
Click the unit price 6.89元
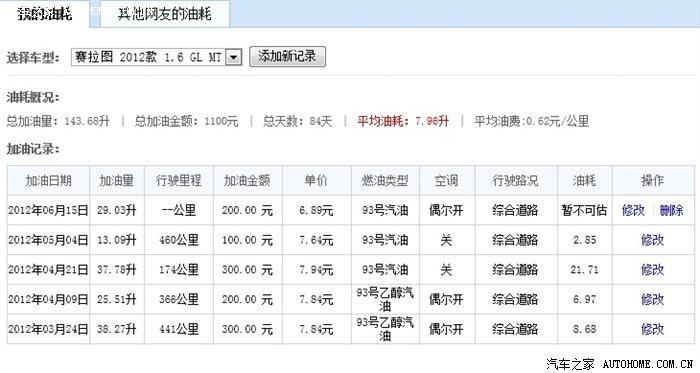pyautogui.click(x=316, y=210)
